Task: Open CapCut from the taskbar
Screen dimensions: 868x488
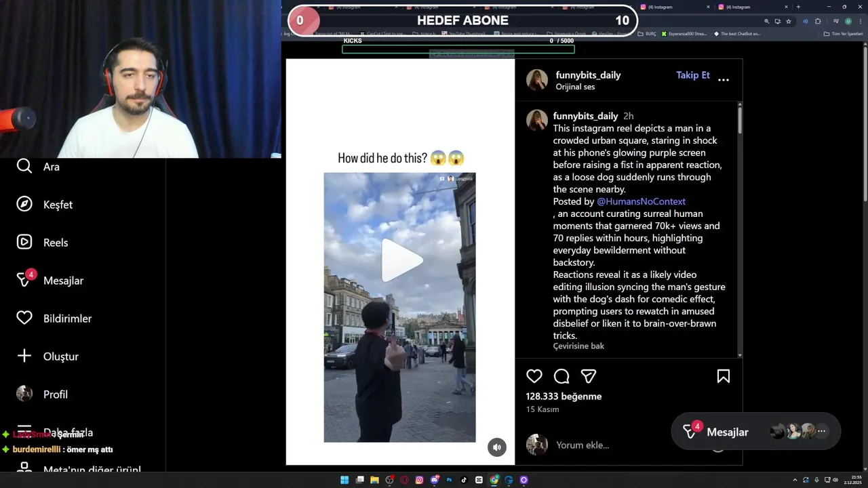Action: point(479,480)
